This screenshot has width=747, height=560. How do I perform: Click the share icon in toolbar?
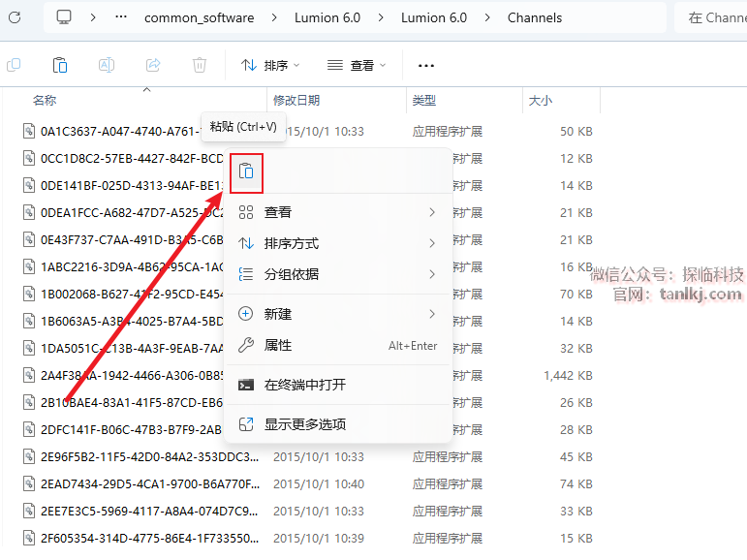153,65
